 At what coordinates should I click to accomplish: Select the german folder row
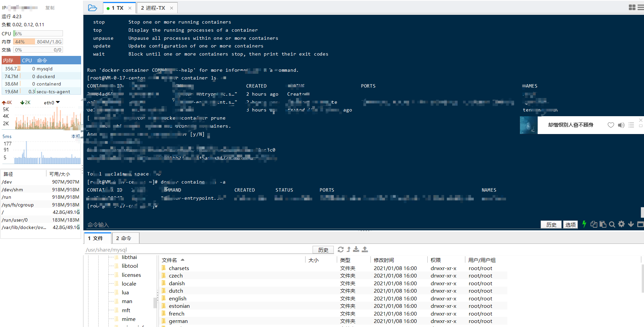point(333,321)
